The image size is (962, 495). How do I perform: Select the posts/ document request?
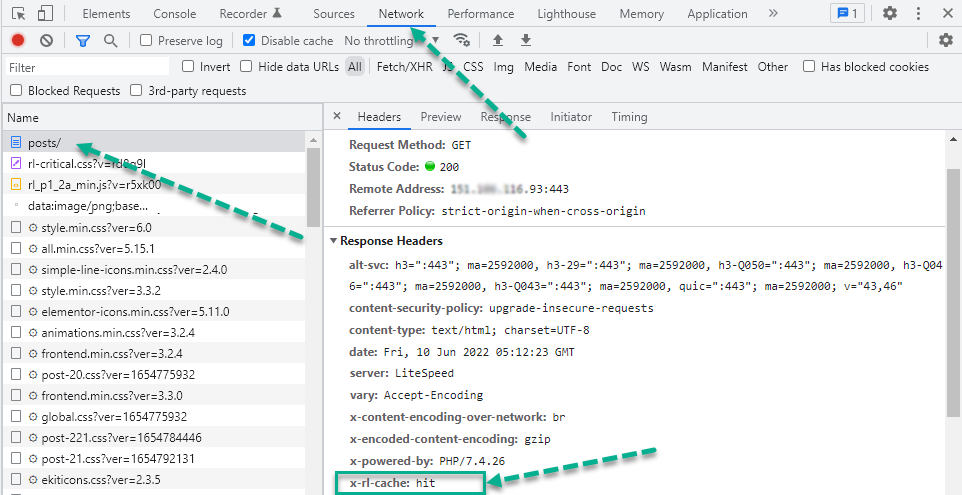(155, 143)
